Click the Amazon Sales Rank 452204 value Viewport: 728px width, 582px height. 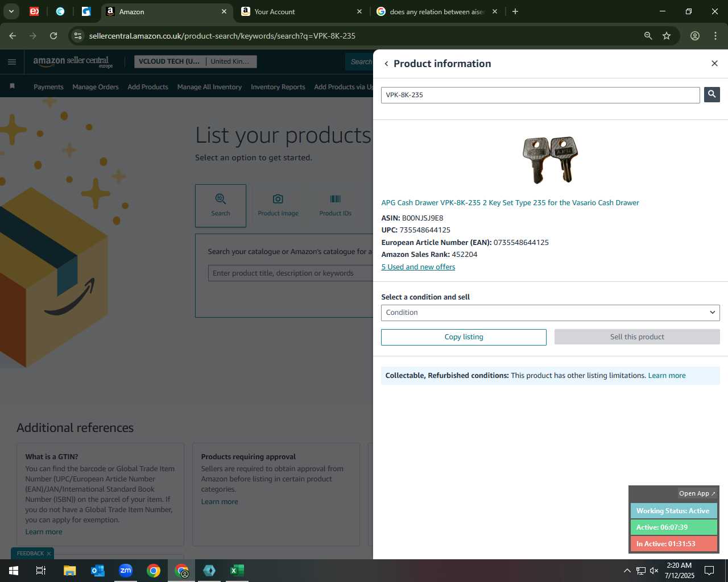click(464, 255)
